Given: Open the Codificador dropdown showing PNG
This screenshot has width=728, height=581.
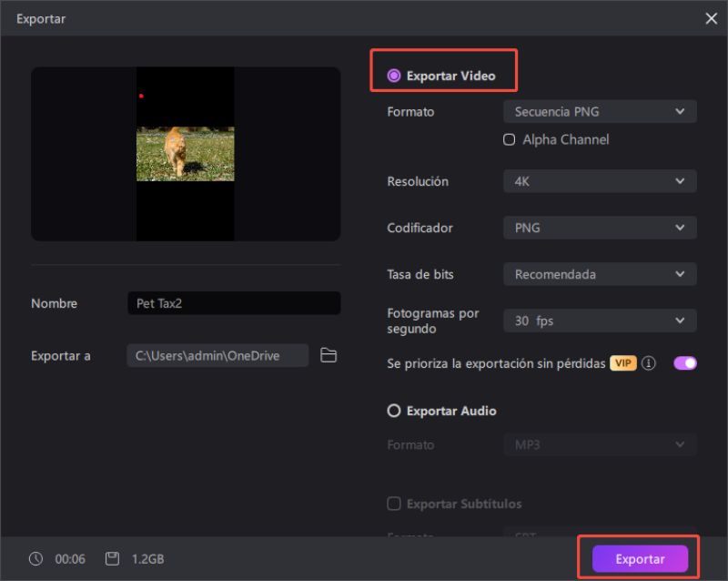Looking at the screenshot, I should click(x=599, y=228).
